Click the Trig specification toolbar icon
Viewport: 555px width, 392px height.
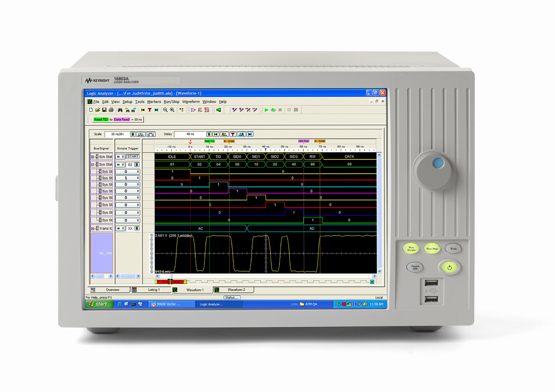[207, 110]
